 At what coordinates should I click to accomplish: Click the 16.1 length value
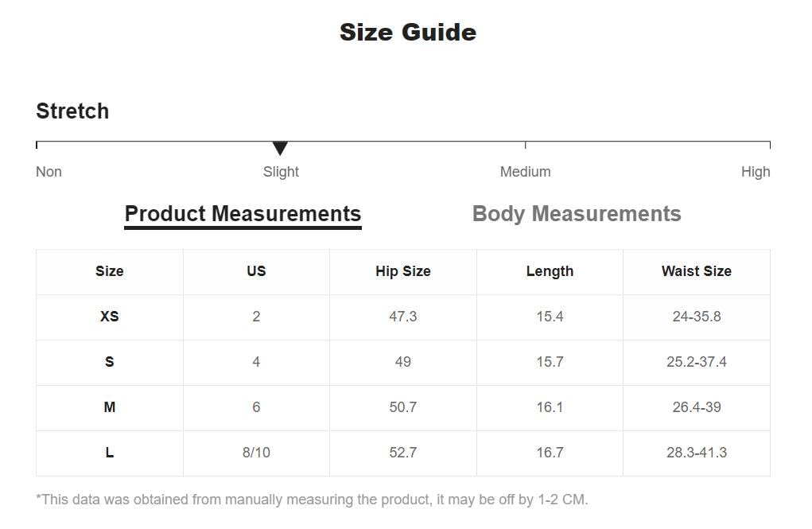pyautogui.click(x=550, y=407)
